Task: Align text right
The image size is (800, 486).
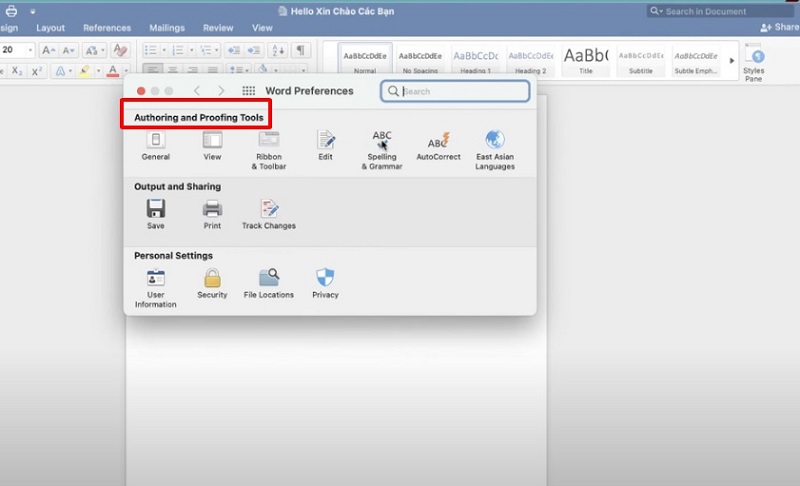Action: [x=192, y=70]
